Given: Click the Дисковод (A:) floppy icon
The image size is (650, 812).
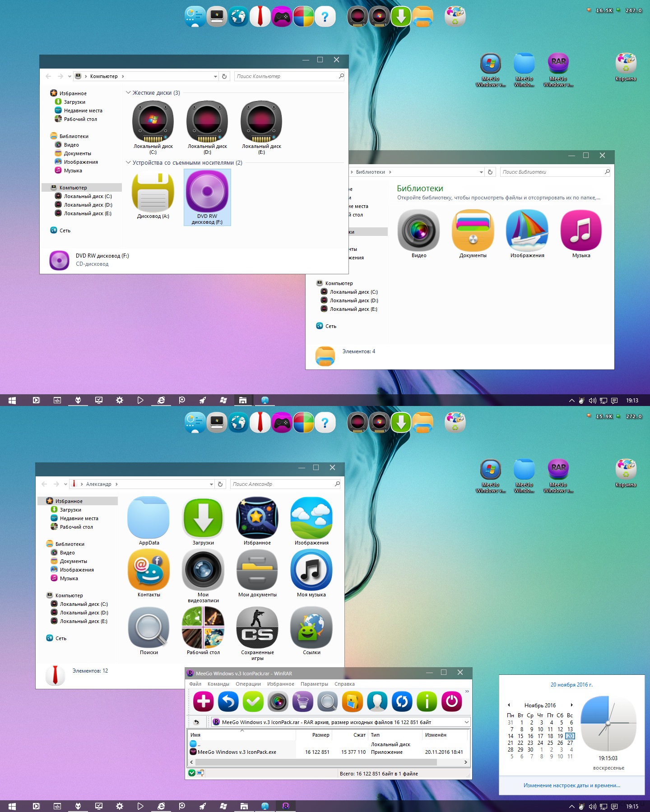Looking at the screenshot, I should pos(153,196).
